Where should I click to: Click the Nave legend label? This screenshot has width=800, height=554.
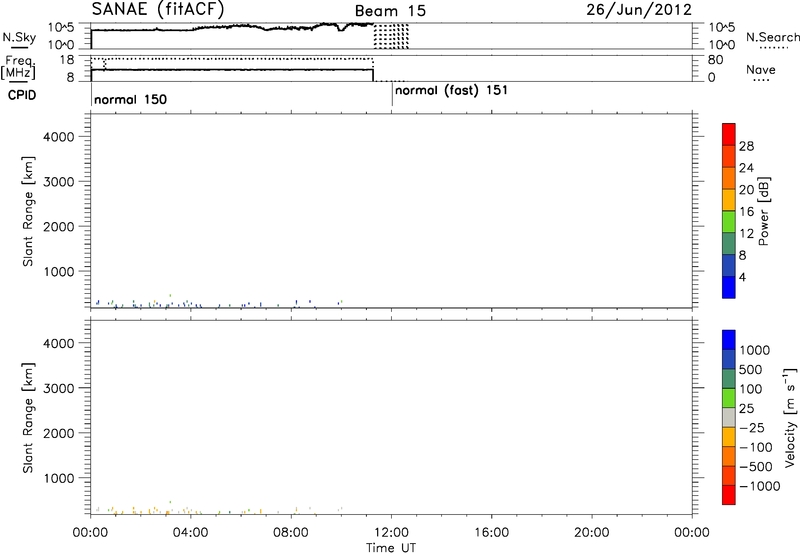761,70
